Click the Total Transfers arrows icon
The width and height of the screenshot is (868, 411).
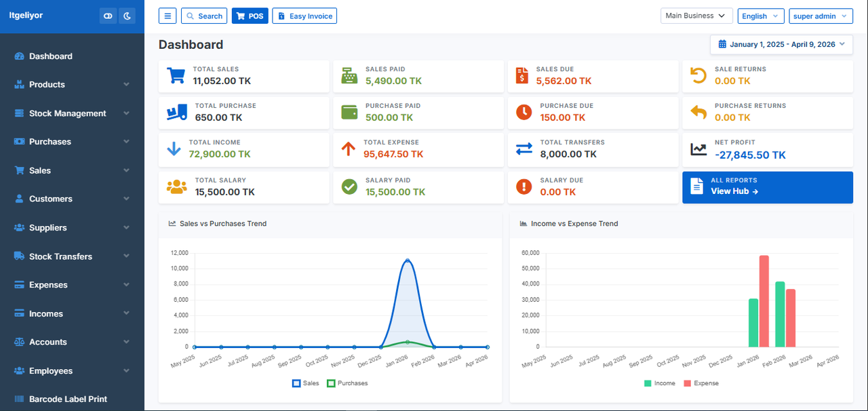click(x=524, y=149)
